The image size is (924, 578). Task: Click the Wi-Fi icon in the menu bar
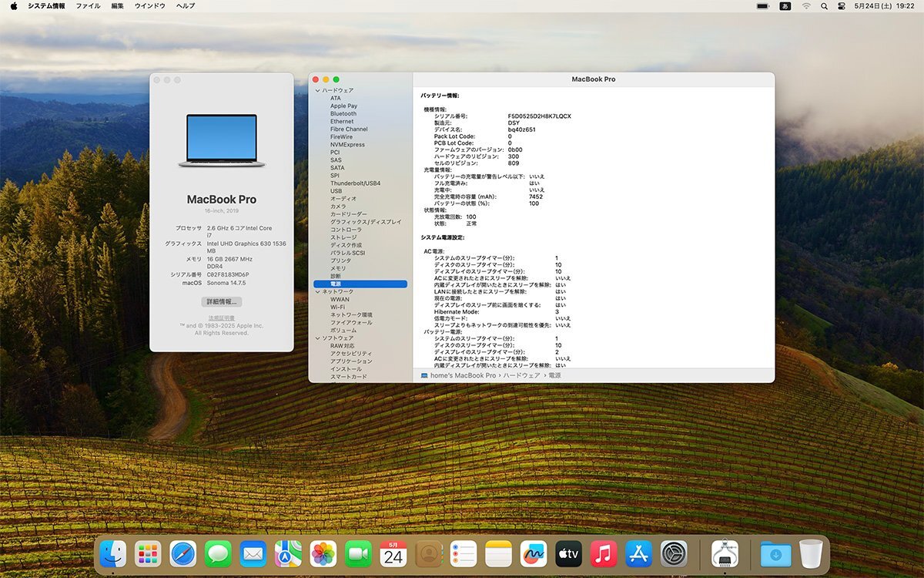pyautogui.click(x=806, y=5)
